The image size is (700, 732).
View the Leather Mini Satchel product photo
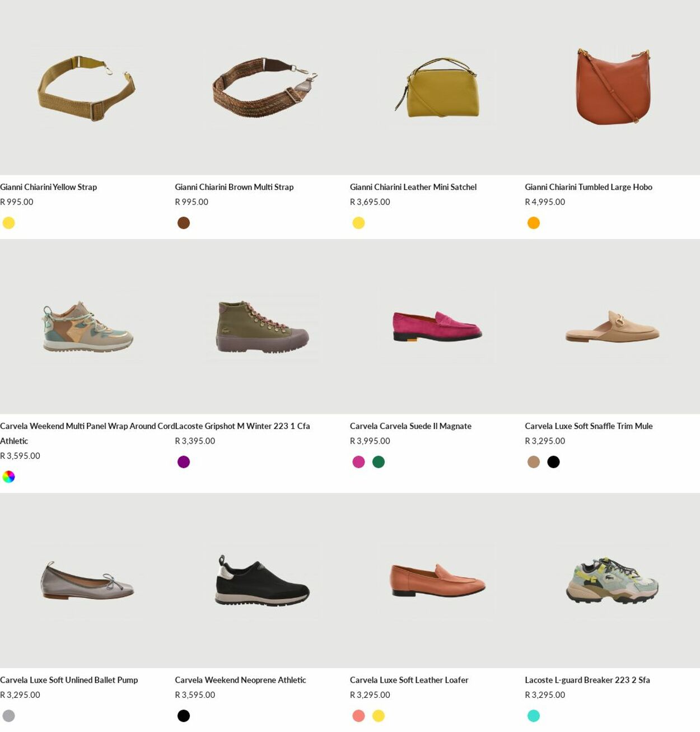click(437, 87)
